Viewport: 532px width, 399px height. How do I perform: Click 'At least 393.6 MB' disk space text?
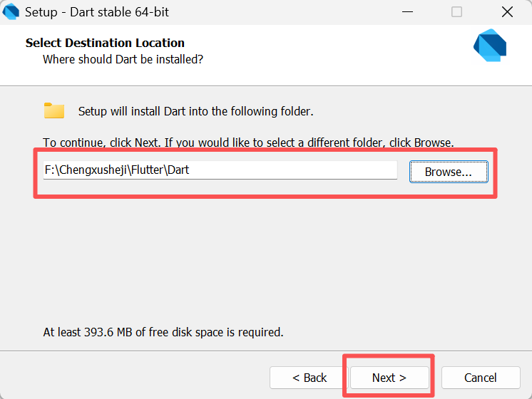(163, 332)
